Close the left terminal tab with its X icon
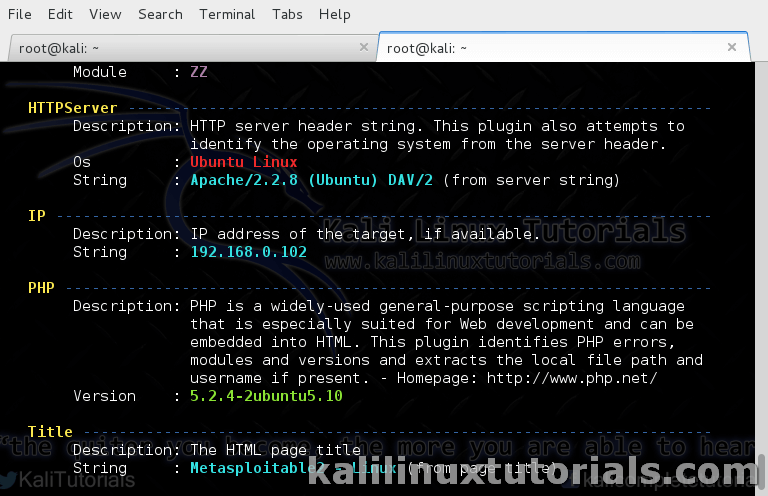Image resolution: width=768 pixels, height=496 pixels. coord(363,47)
